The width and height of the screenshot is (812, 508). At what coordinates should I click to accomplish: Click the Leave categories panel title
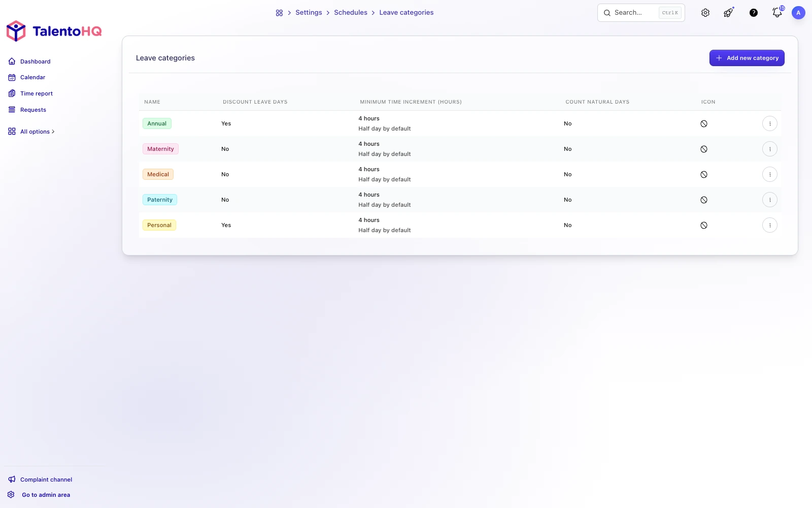(165, 58)
